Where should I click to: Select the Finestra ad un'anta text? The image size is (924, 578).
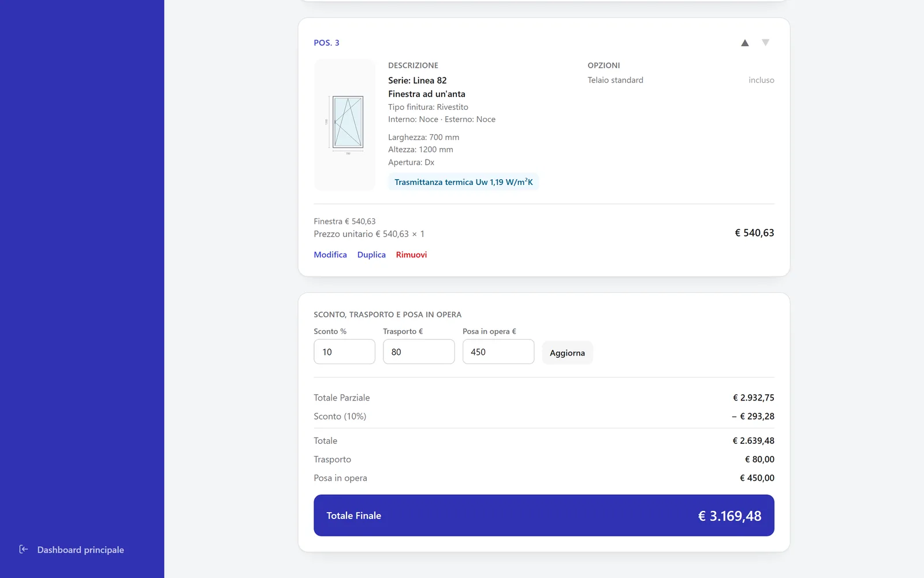(x=426, y=94)
